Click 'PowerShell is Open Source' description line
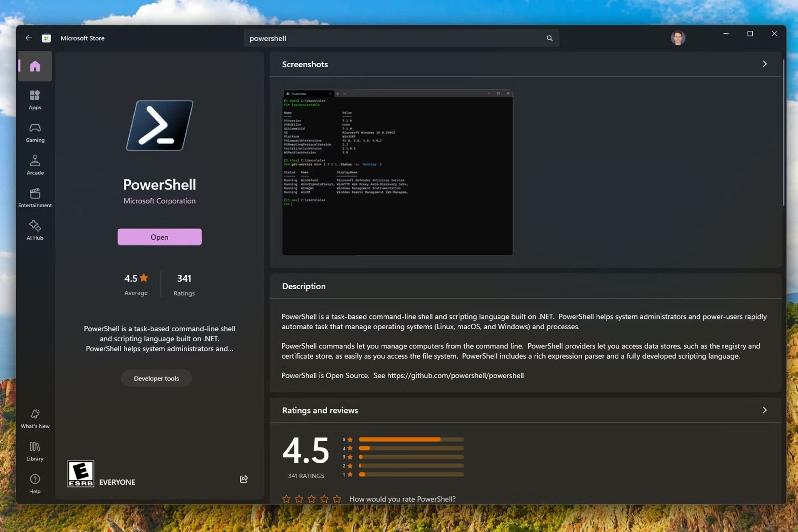This screenshot has height=532, width=798. [x=403, y=375]
